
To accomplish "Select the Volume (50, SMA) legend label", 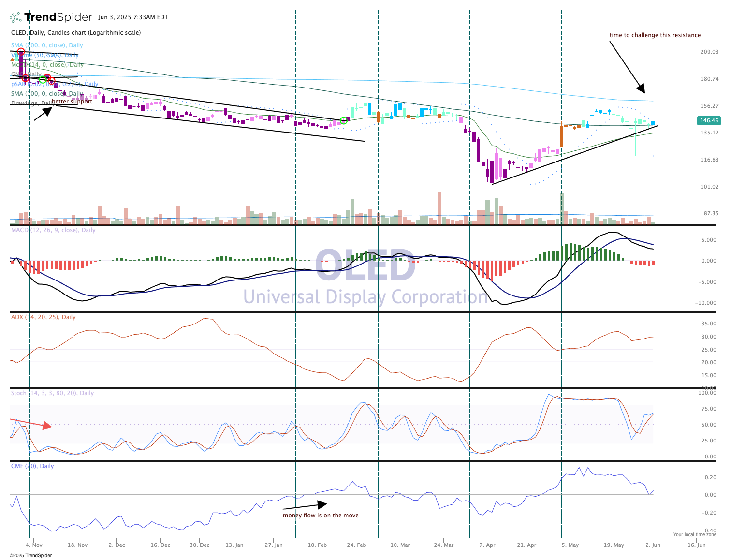I will pos(44,55).
